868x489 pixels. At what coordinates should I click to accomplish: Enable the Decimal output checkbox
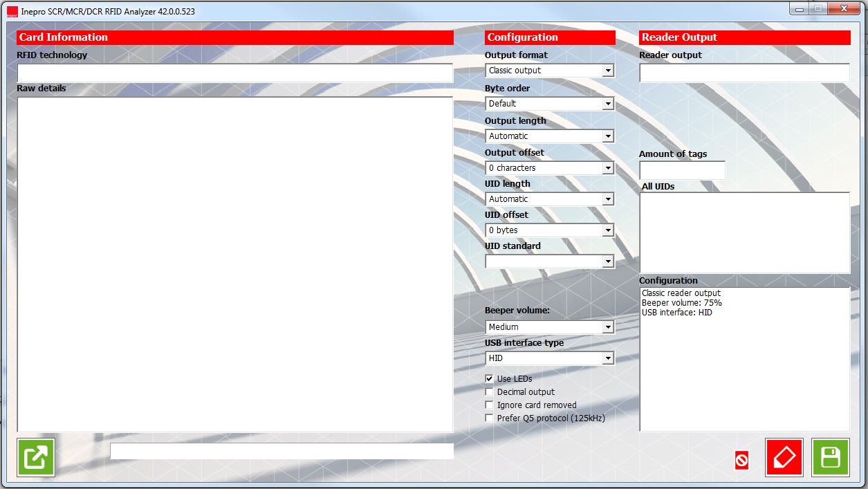coord(489,391)
